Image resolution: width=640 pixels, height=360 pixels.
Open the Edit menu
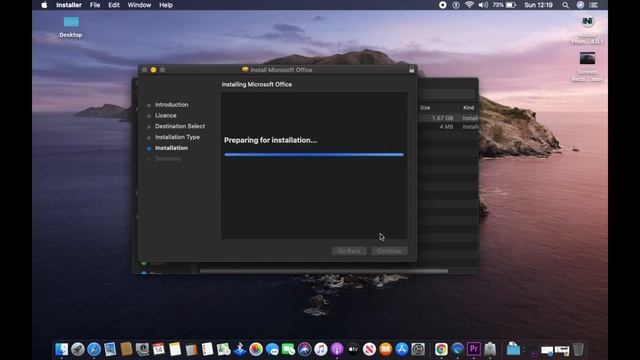114,5
